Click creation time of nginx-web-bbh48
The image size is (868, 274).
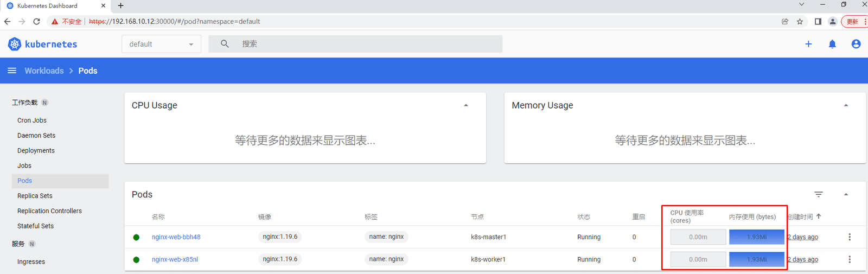click(x=803, y=237)
